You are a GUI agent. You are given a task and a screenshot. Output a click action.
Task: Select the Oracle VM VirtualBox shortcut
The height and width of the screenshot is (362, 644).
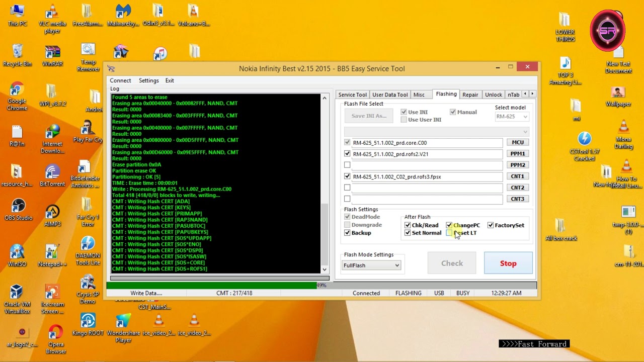coord(17,299)
